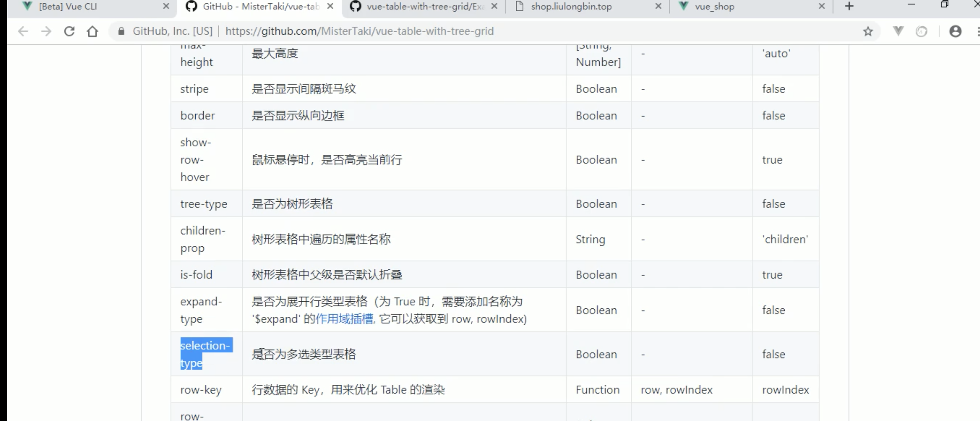
Task: Close the shop.liulongbin.top tab
Action: point(658,6)
